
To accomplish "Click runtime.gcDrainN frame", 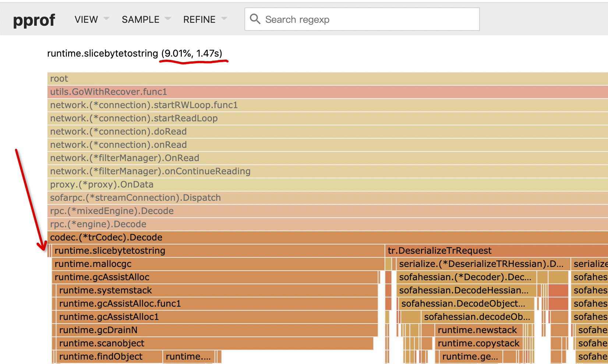I will [x=217, y=330].
